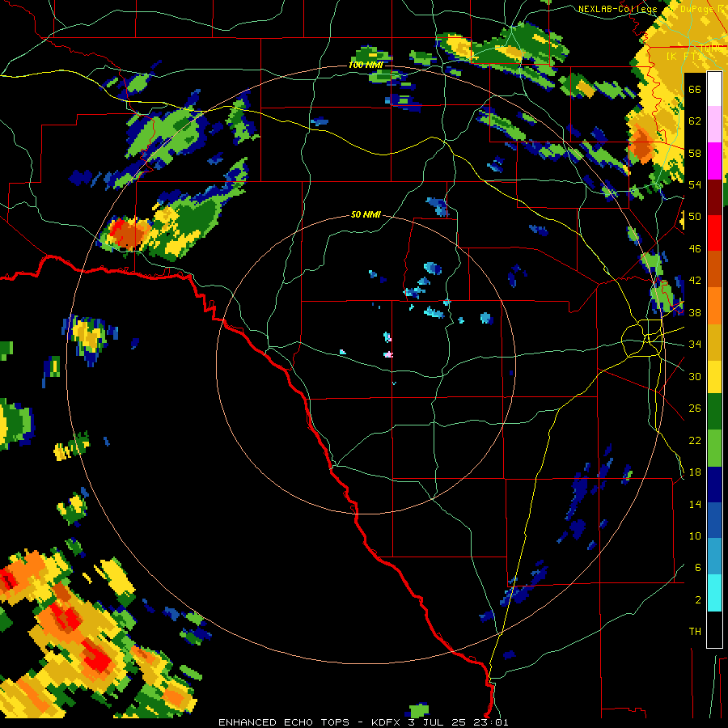The height and width of the screenshot is (728, 728).
Task: Click legend value "66"
Action: pyautogui.click(x=695, y=90)
